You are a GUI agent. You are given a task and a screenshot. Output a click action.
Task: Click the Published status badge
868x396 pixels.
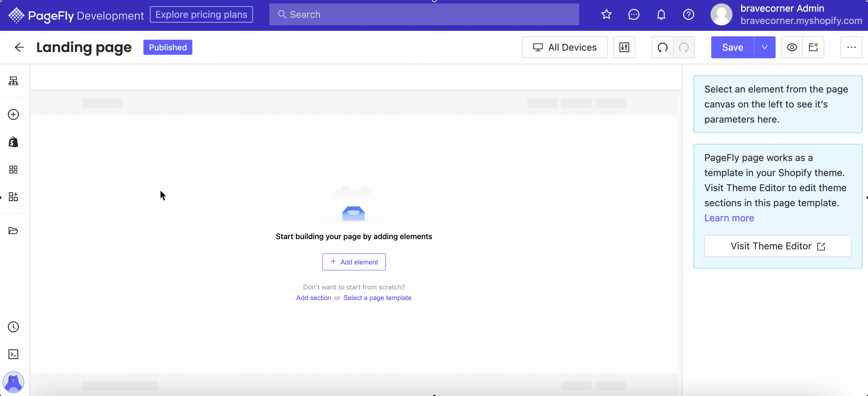pyautogui.click(x=168, y=47)
